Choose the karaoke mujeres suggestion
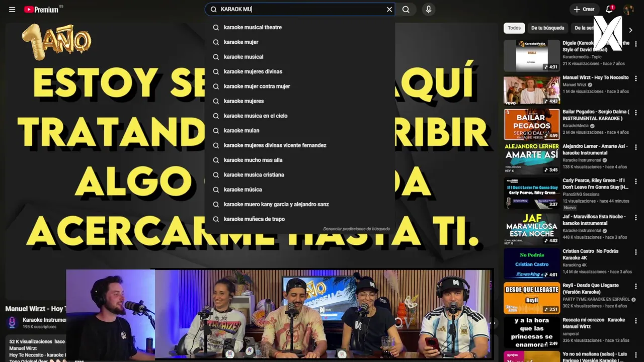This screenshot has width=644, height=362. point(300,101)
